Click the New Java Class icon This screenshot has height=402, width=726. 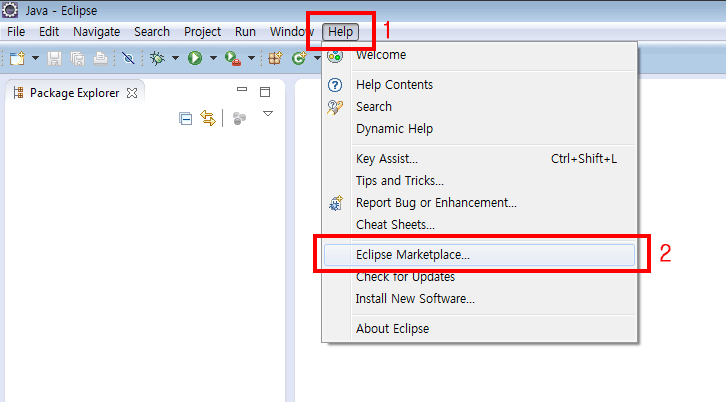coord(298,58)
